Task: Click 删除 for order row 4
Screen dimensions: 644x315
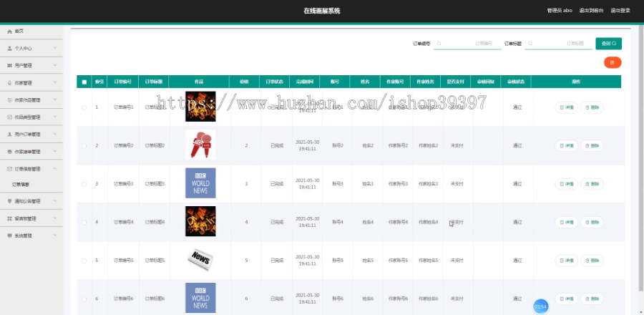Action: click(592, 222)
